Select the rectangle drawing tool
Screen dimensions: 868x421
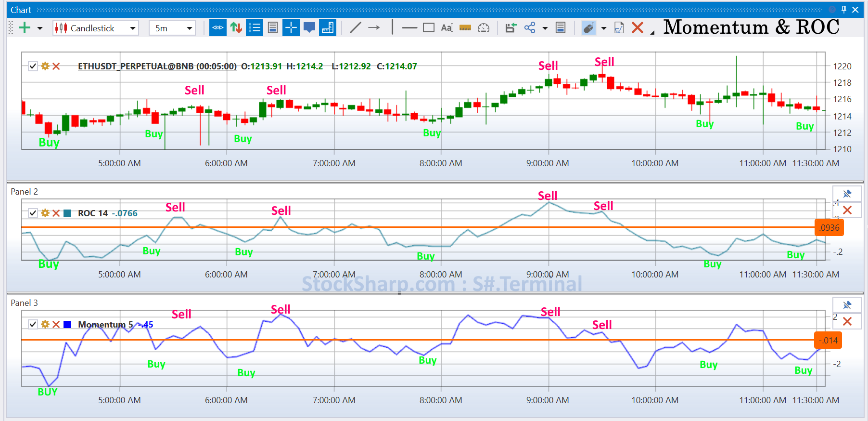coord(429,27)
